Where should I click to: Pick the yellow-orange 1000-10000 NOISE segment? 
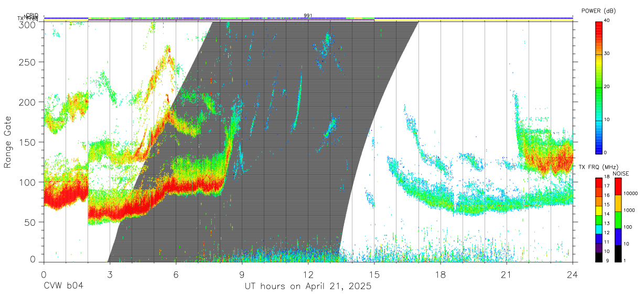coord(618,203)
